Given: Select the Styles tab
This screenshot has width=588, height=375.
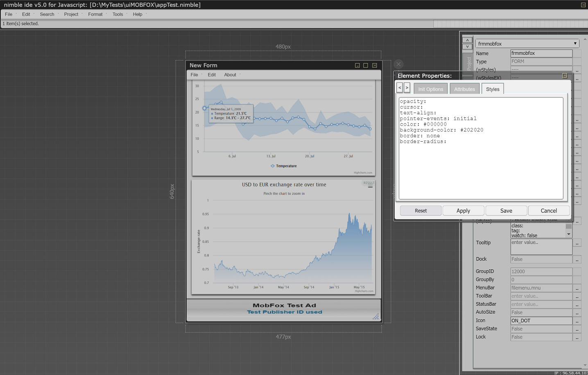Looking at the screenshot, I should (493, 89).
